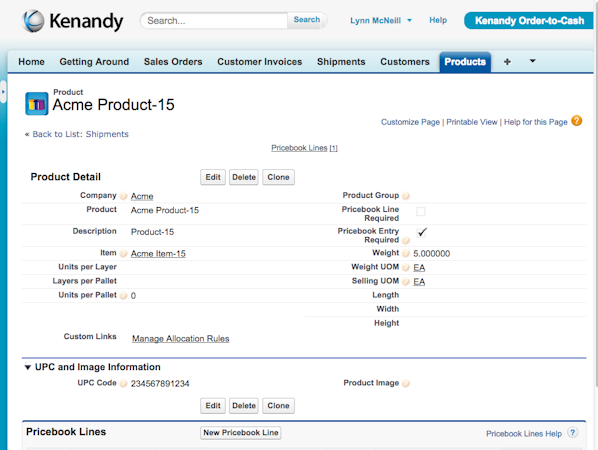Click help icon beside UPC Code
Image resolution: width=598 pixels, height=450 pixels.
click(123, 383)
